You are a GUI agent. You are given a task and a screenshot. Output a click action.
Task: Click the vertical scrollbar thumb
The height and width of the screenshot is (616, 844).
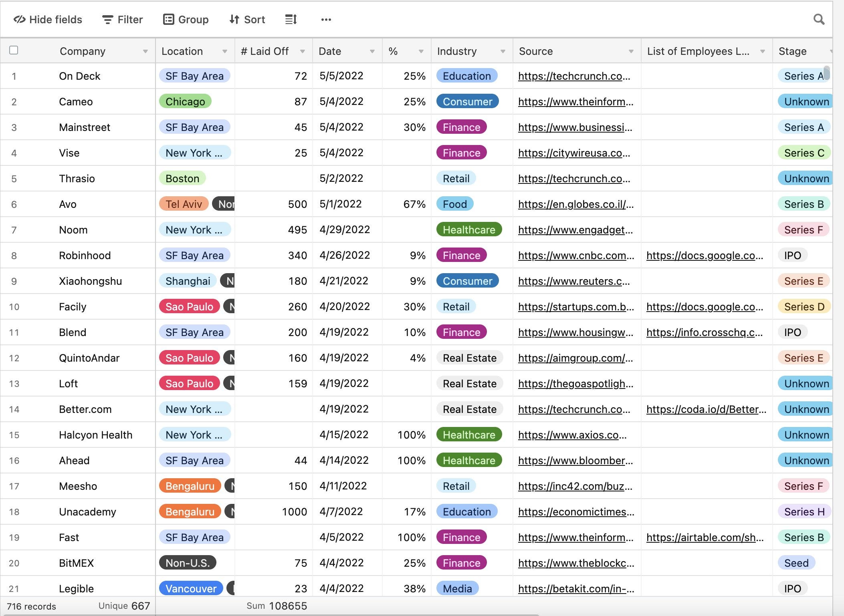[827, 73]
